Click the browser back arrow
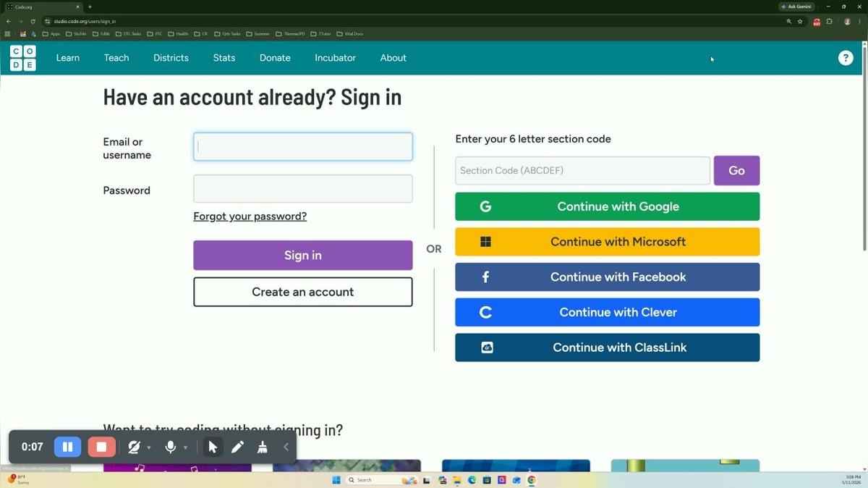 tap(9, 22)
